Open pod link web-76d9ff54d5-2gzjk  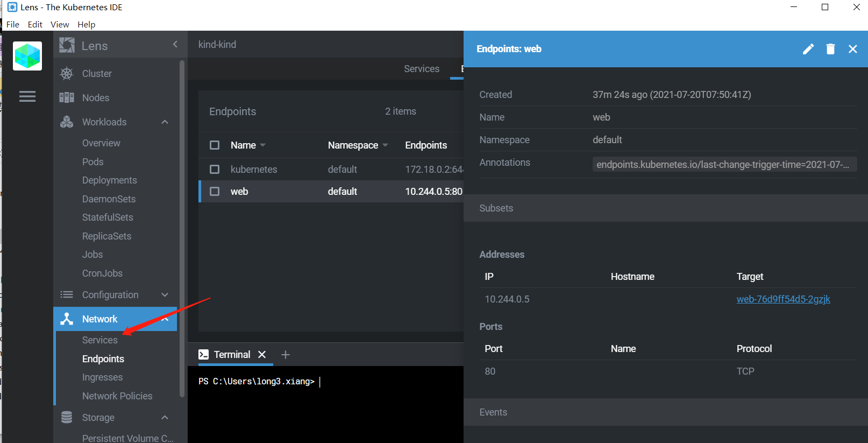pyautogui.click(x=783, y=299)
